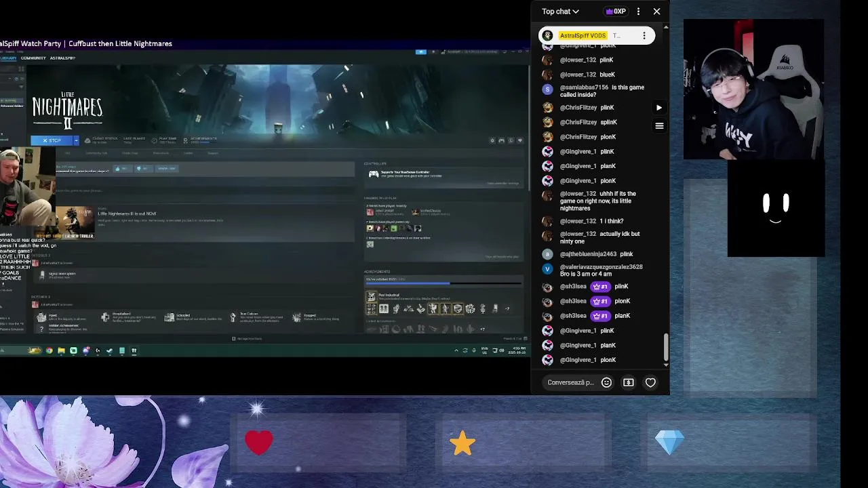This screenshot has width=868, height=488.
Task: Click the True Colours achievement icon
Action: [233, 317]
